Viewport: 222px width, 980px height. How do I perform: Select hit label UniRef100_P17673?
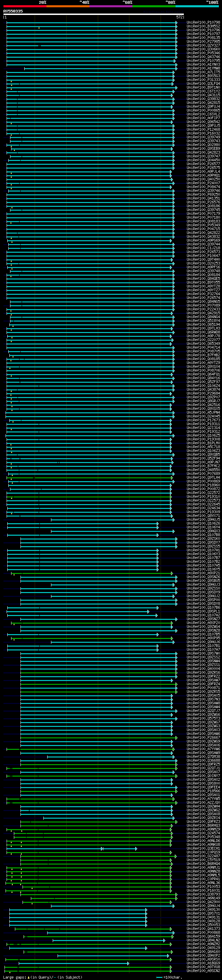click(x=203, y=420)
